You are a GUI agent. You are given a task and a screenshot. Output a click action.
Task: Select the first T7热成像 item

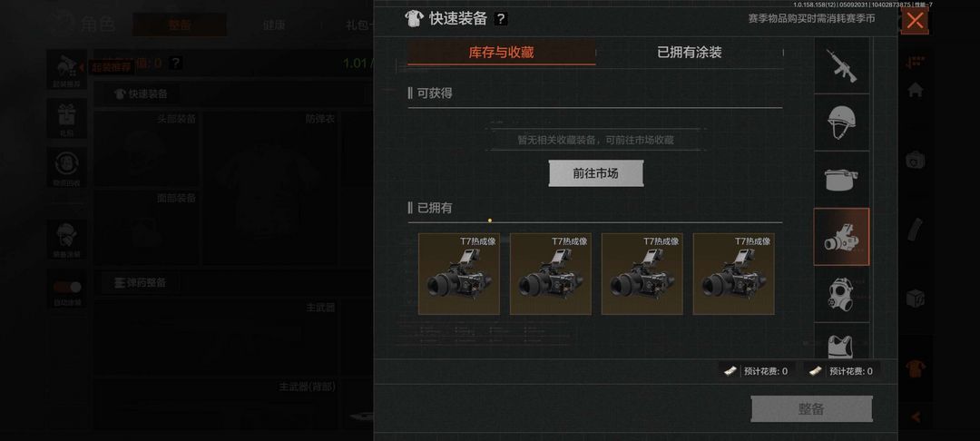point(459,274)
